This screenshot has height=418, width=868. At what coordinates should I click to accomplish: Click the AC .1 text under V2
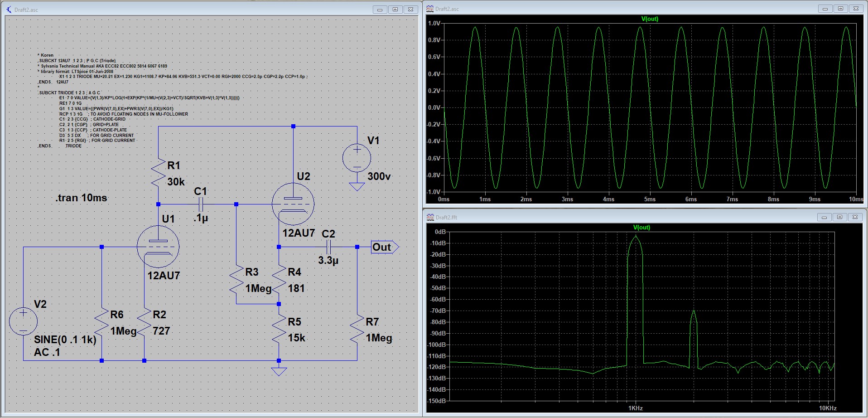pyautogui.click(x=47, y=352)
